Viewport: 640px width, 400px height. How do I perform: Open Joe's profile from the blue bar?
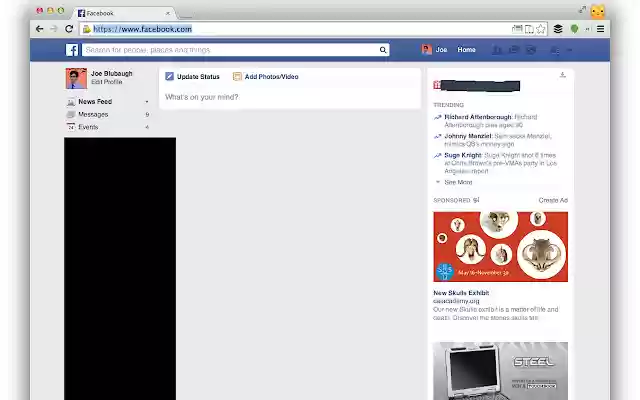[x=441, y=49]
